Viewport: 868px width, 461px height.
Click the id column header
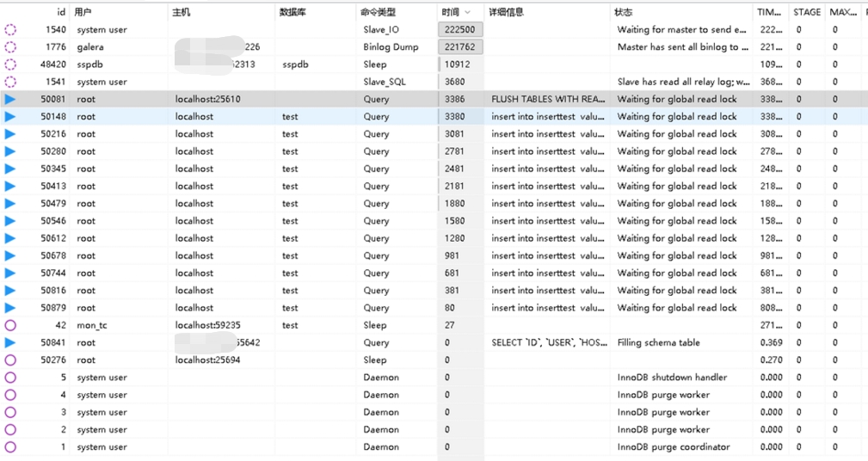(60, 12)
